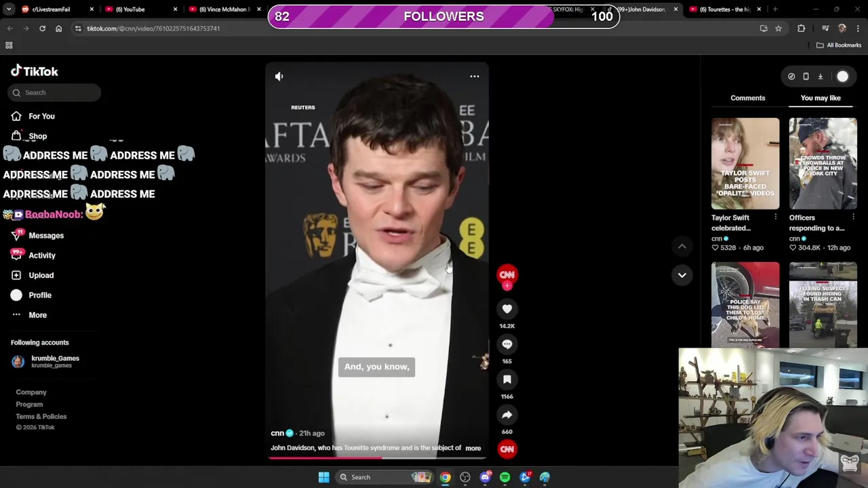Open Discord from the taskbar
868x488 pixels.
pyautogui.click(x=485, y=477)
